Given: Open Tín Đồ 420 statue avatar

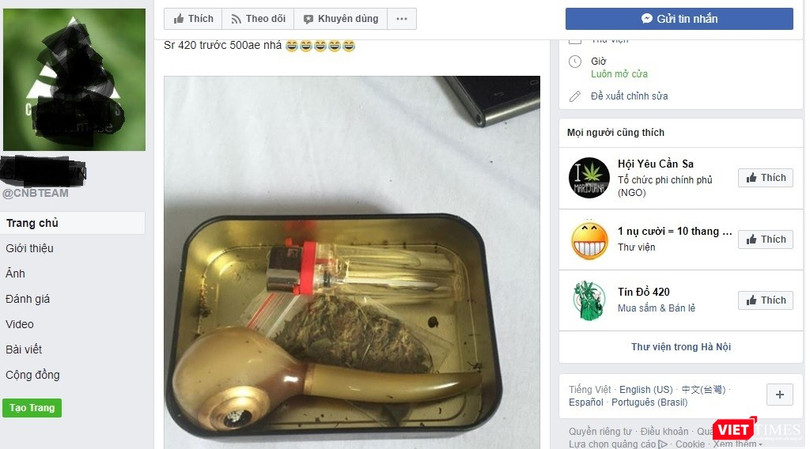Looking at the screenshot, I should 589,300.
